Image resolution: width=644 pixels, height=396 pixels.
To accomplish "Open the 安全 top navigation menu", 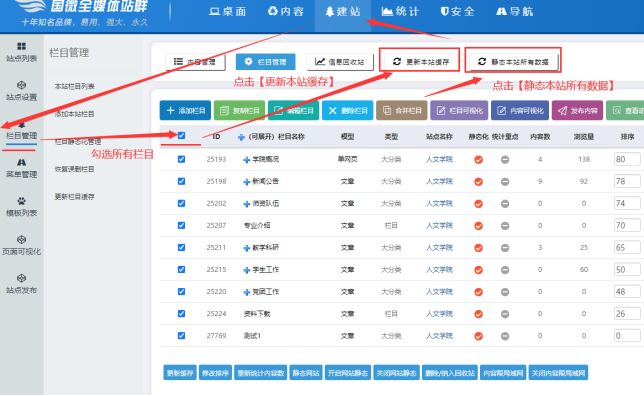I will 457,12.
